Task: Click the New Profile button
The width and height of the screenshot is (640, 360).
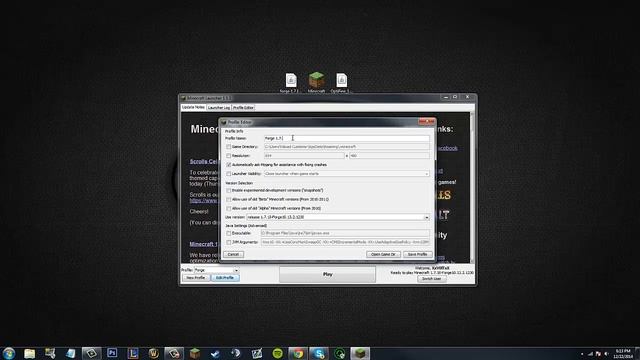Action: [x=196, y=278]
